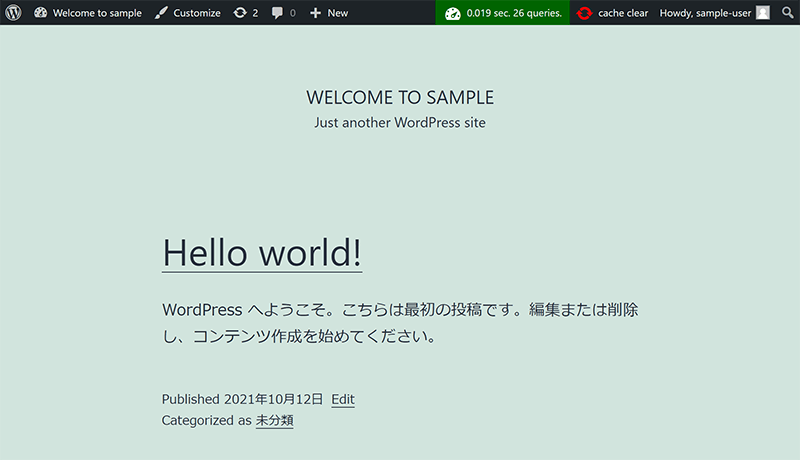Screen dimensions: 800x460
Task: Select the Customize text in admin bar
Action: pos(197,13)
